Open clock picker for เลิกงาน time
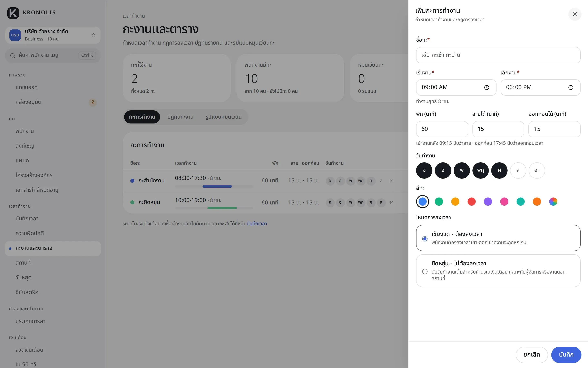Image resolution: width=588 pixels, height=368 pixels. pos(571,87)
